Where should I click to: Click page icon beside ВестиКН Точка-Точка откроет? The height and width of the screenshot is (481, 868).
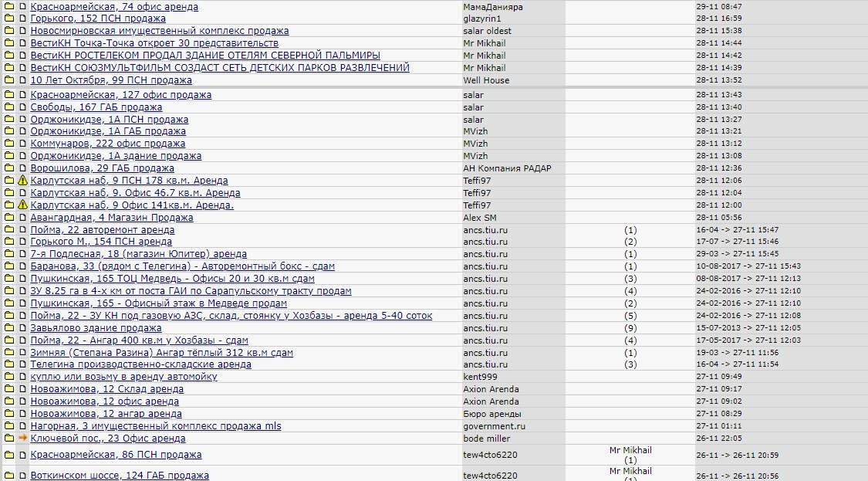coord(22,42)
